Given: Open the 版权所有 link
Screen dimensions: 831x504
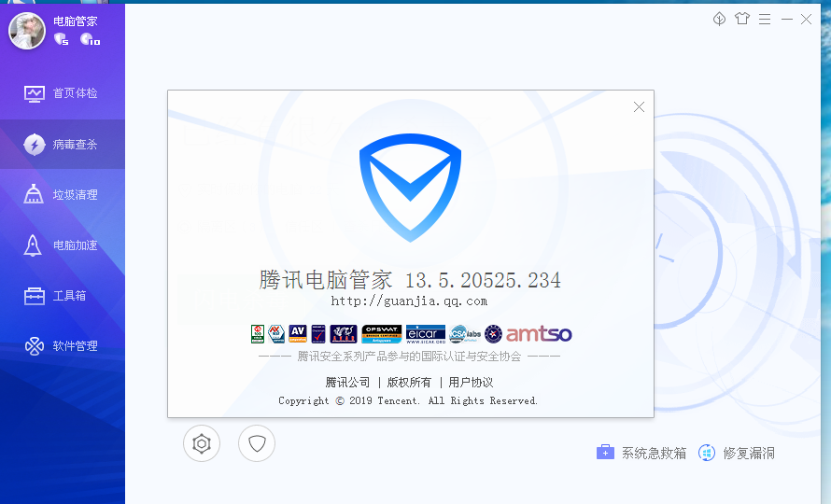Looking at the screenshot, I should (409, 382).
